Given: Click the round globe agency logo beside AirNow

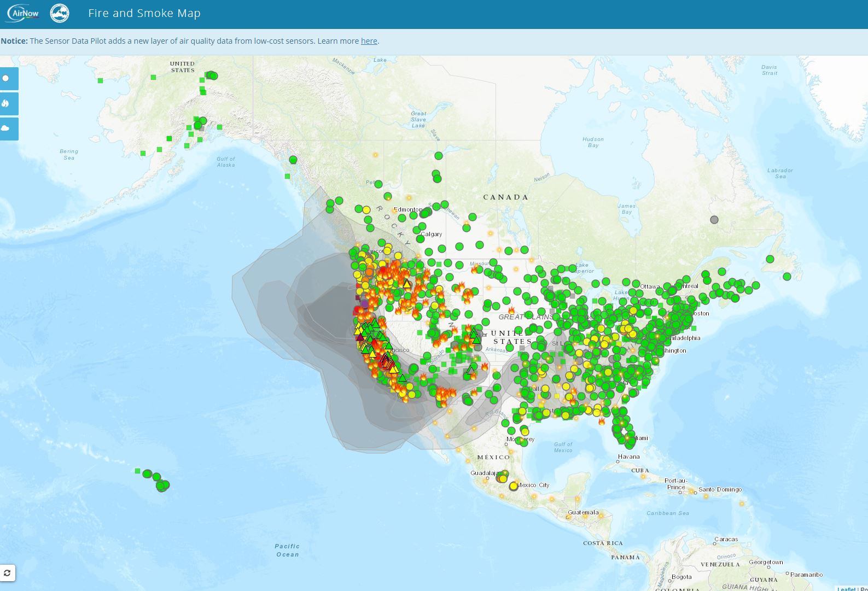Looking at the screenshot, I should pos(60,13).
